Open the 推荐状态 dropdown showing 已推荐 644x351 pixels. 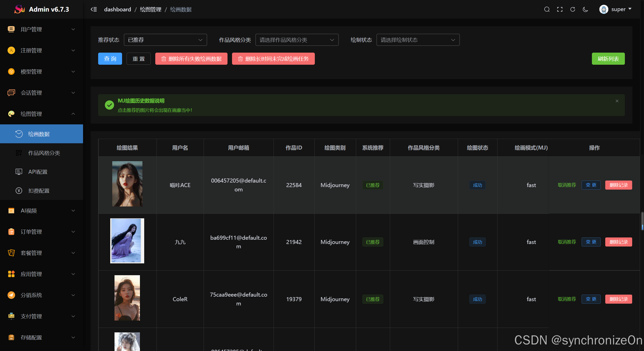[x=165, y=40]
